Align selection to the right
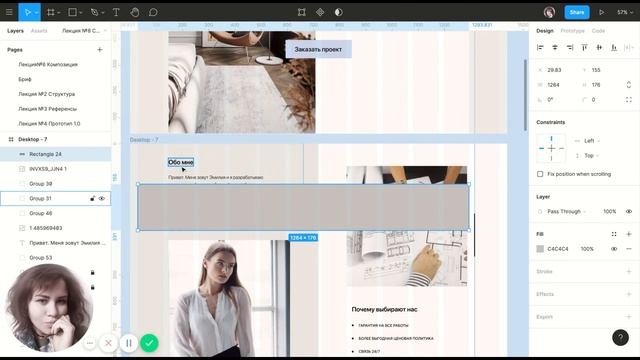Image resolution: width=640 pixels, height=360 pixels. [x=570, y=48]
